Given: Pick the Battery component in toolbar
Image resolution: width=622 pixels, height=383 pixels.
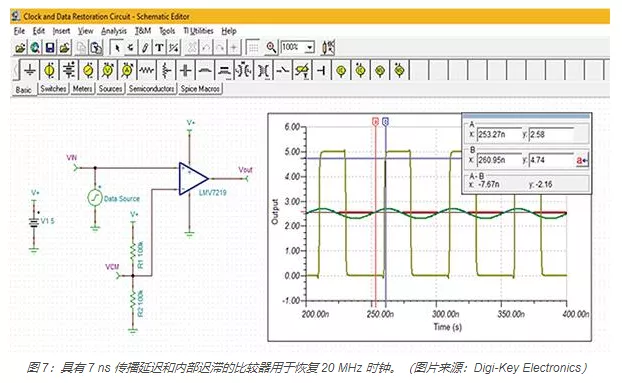Looking at the screenshot, I should click(x=69, y=71).
